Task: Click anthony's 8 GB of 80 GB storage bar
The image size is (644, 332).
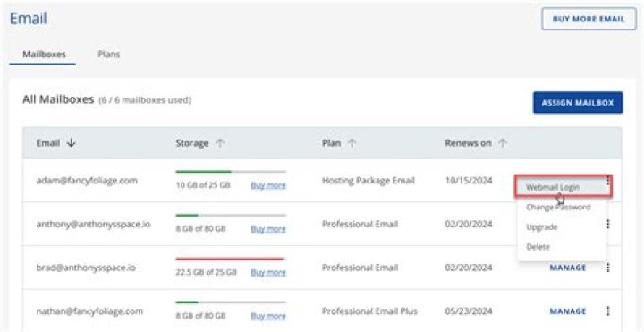Action: (x=231, y=215)
